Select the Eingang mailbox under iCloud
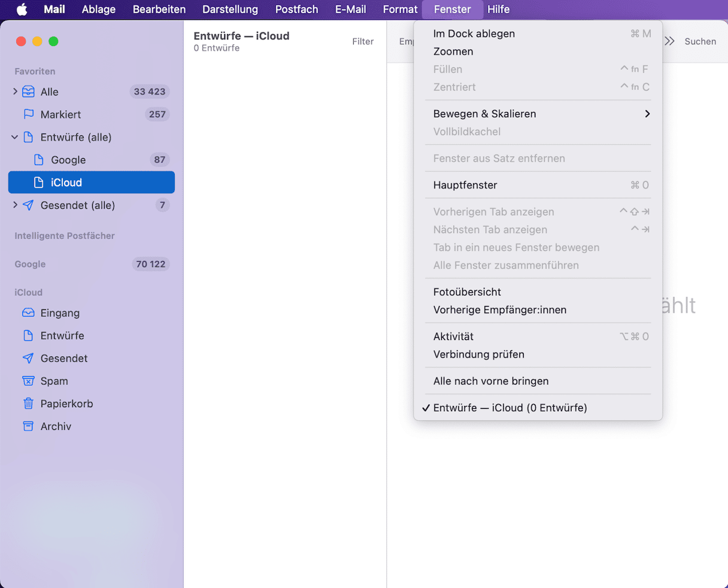The height and width of the screenshot is (588, 728). 92,313
